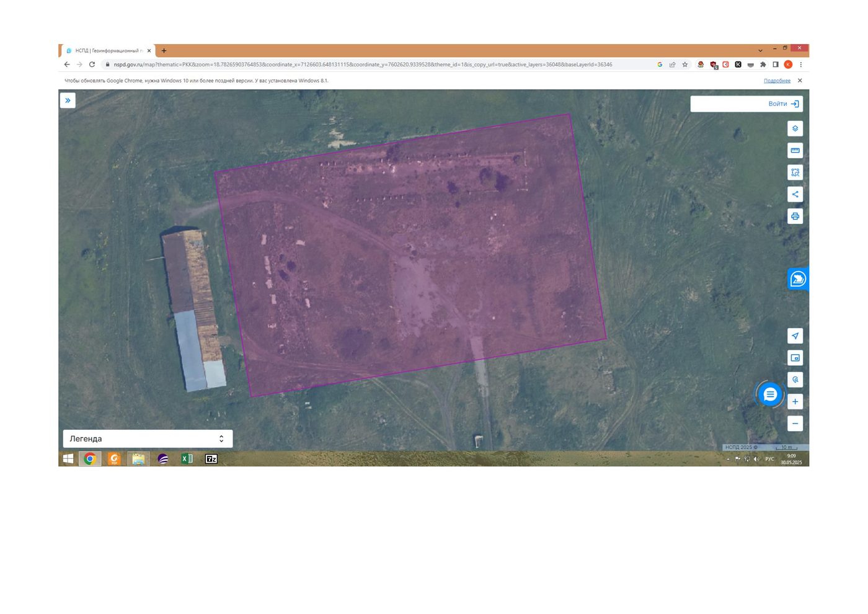Locate my position with arrow icon
Viewport: 868px width, 614px height.
tap(795, 336)
